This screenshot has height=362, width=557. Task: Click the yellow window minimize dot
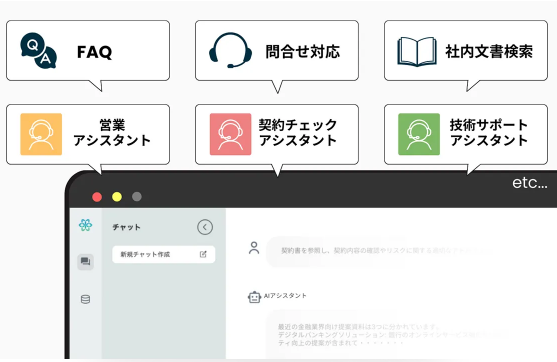click(x=117, y=197)
